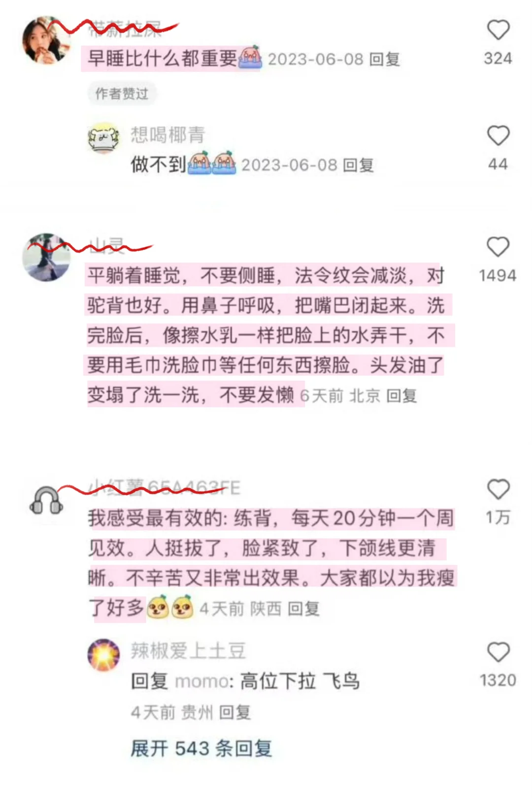This screenshot has width=532, height=798.
Task: Like the 辣椒爱上土豆 reply with 1320 likes
Action: coord(498,653)
